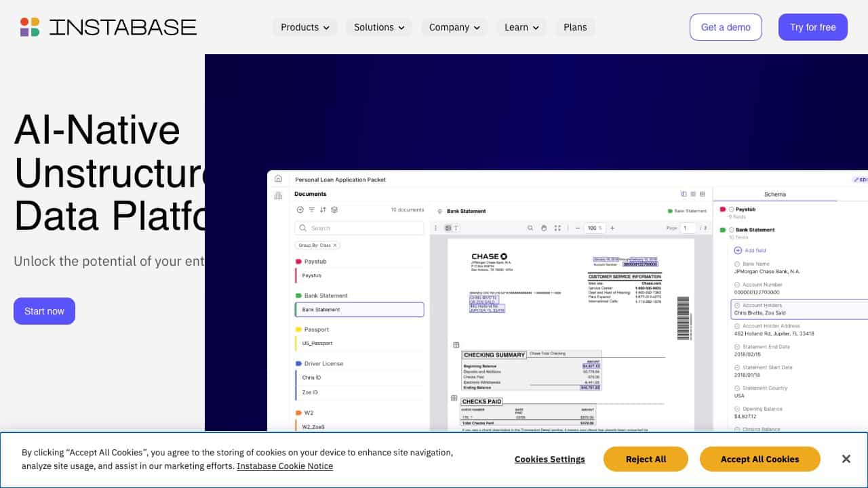Click the image view icon beside T
868x488 pixels.
pyautogui.click(x=448, y=228)
